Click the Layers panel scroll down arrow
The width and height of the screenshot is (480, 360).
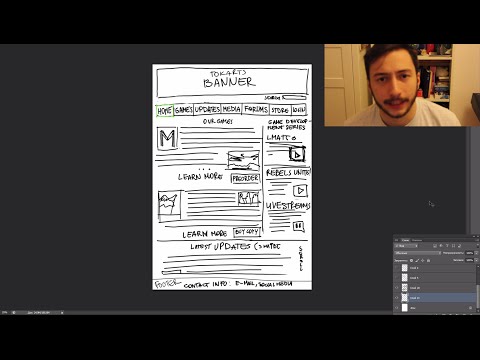478,311
